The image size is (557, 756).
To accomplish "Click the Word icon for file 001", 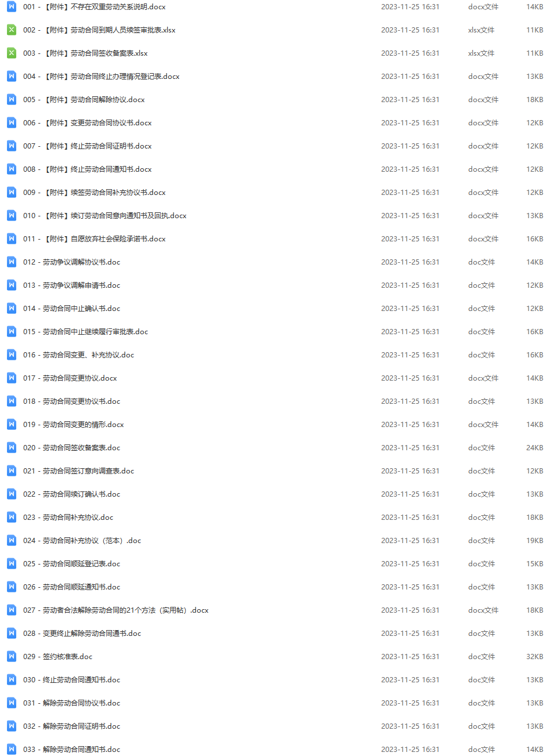I will tap(12, 6).
